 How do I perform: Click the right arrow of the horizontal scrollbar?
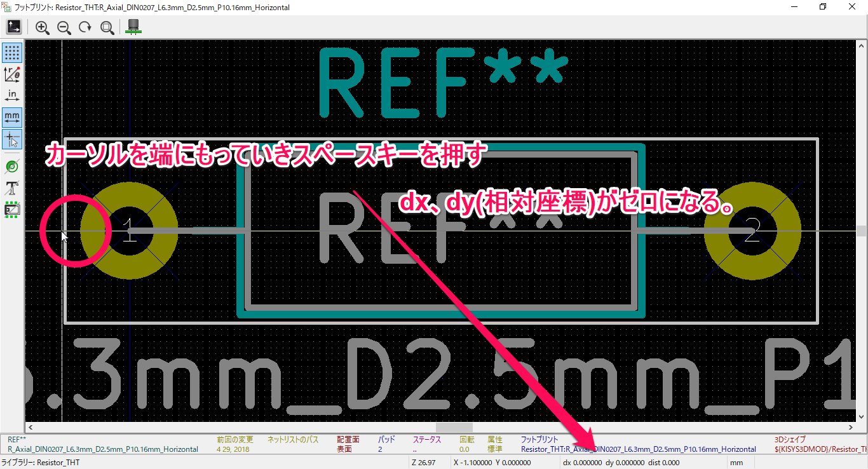pos(851,427)
